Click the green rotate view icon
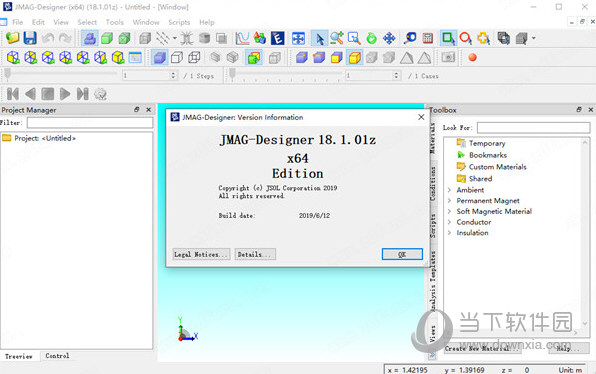Viewport: 596px width, 374px height. pos(371,38)
